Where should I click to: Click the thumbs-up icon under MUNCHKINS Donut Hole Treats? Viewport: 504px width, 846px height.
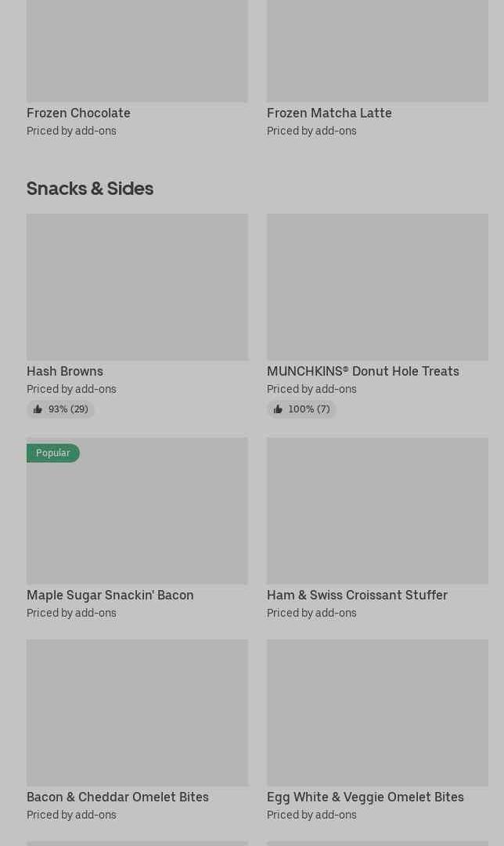[278, 409]
